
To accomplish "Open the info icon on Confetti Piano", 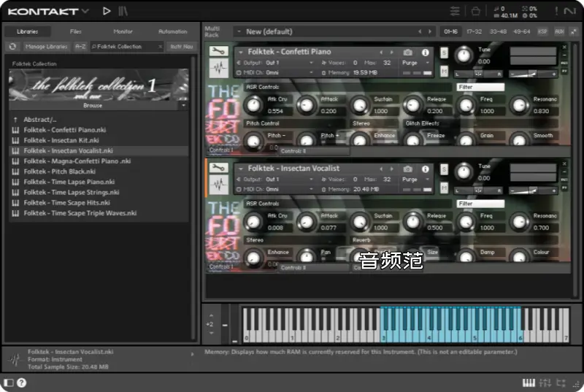I will 425,52.
